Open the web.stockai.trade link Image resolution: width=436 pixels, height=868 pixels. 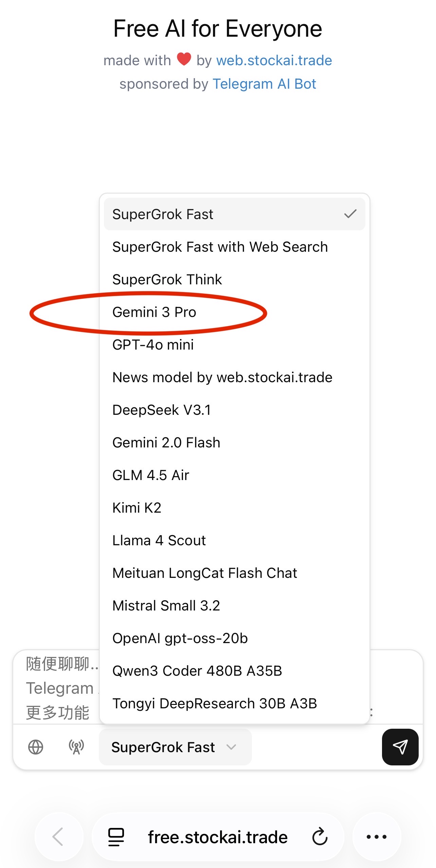point(274,60)
